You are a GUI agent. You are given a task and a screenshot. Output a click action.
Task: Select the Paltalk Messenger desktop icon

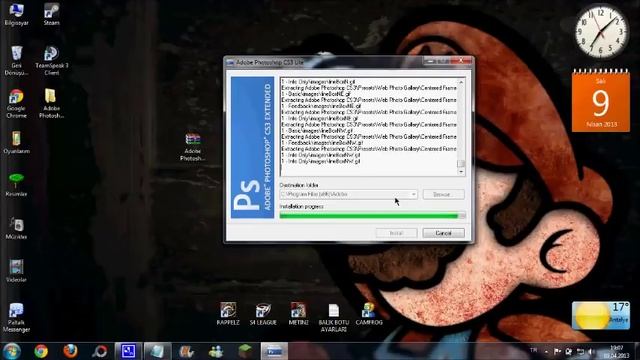(x=16, y=318)
